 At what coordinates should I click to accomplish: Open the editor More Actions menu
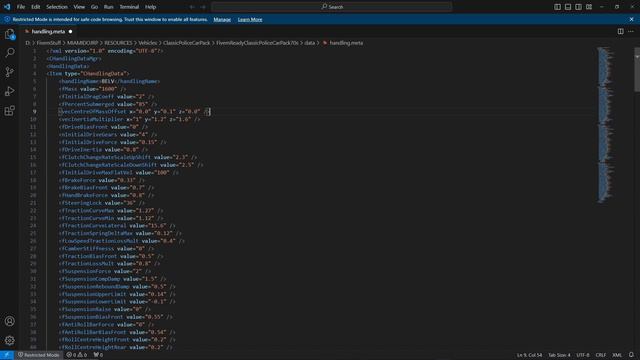(631, 31)
